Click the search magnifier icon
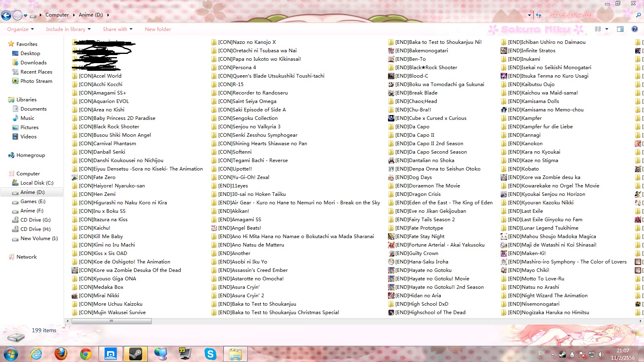This screenshot has height=362, width=644. (x=638, y=15)
